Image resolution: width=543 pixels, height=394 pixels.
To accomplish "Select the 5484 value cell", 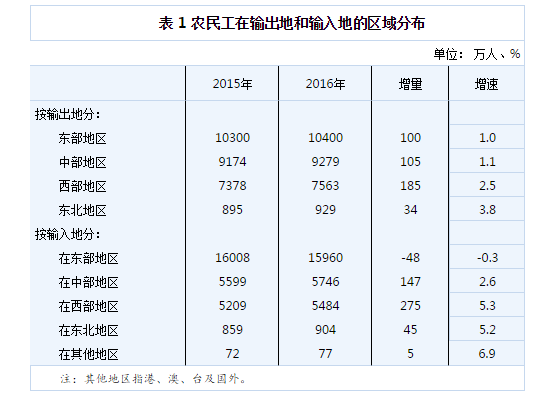I will click(x=325, y=306).
